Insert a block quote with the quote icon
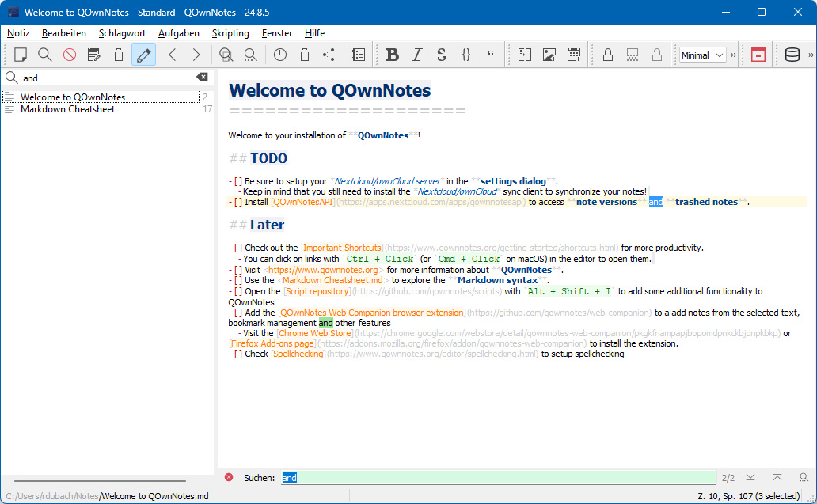 pyautogui.click(x=491, y=55)
